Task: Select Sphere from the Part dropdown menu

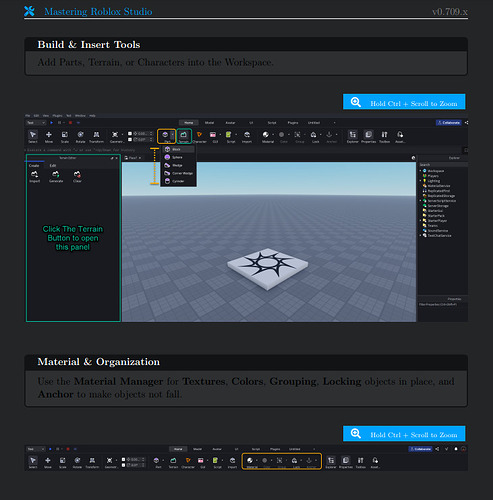Action: pos(178,157)
